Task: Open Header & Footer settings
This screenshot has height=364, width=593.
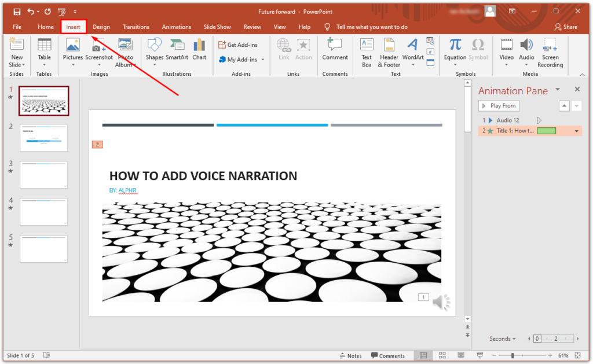Action: tap(389, 53)
